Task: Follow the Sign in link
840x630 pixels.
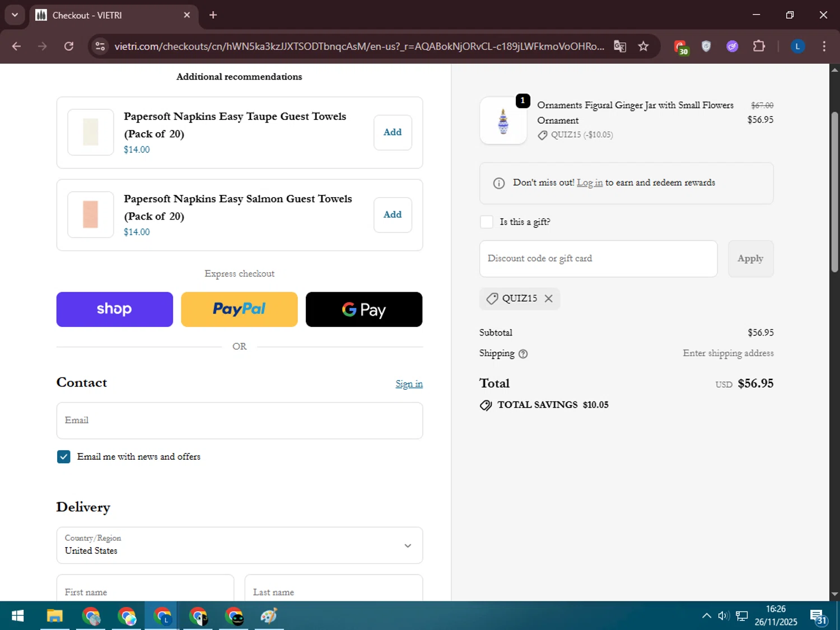Action: (x=409, y=384)
